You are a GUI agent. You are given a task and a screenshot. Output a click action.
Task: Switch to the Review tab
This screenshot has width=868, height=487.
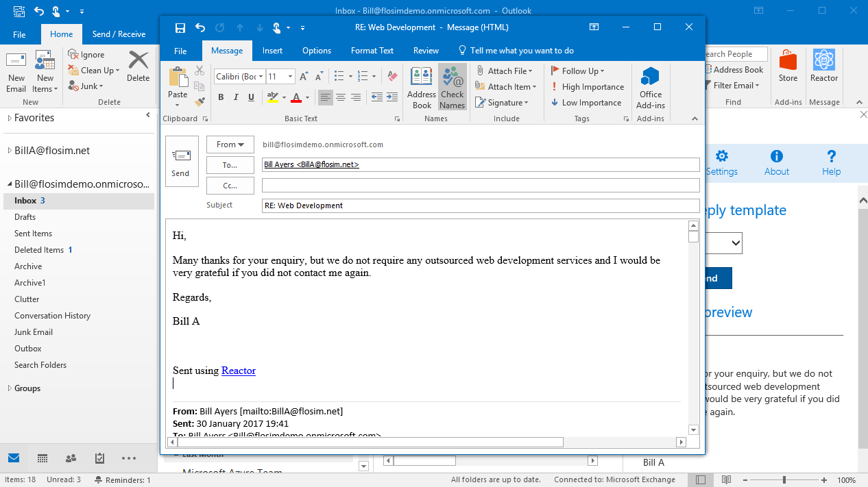[426, 51]
